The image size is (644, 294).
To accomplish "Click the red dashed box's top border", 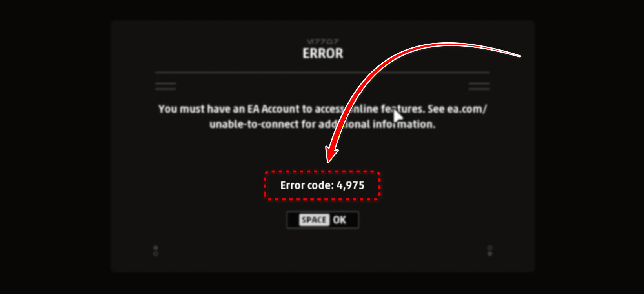I will tap(322, 172).
